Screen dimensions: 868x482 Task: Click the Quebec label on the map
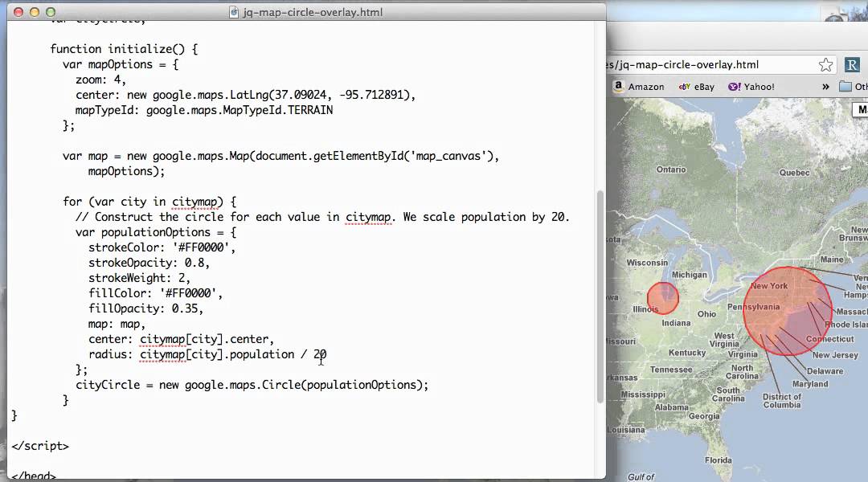(794, 173)
